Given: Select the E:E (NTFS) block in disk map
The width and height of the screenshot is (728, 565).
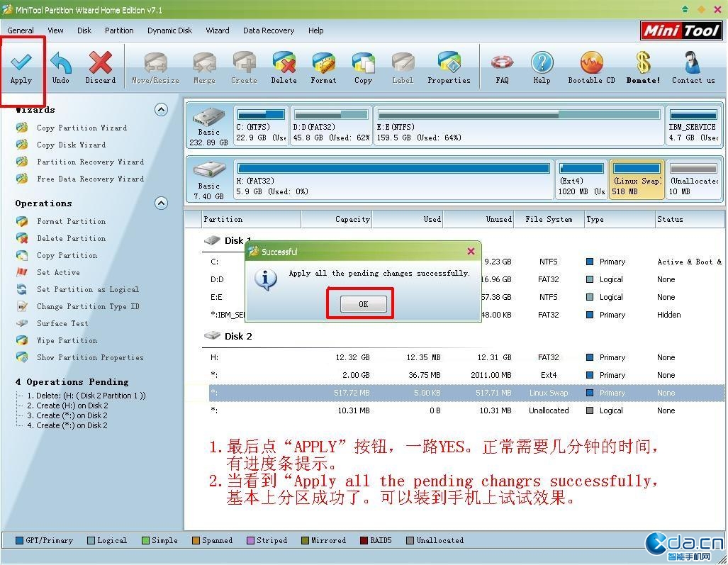Looking at the screenshot, I should pyautogui.click(x=519, y=125).
